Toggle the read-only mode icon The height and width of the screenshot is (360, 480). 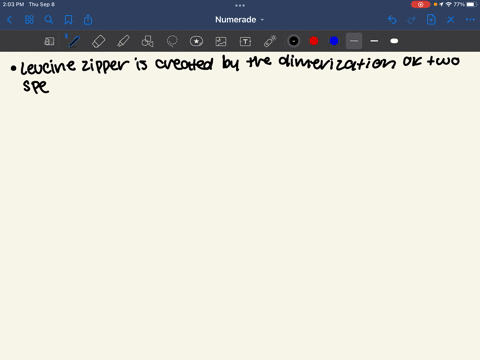click(x=49, y=41)
